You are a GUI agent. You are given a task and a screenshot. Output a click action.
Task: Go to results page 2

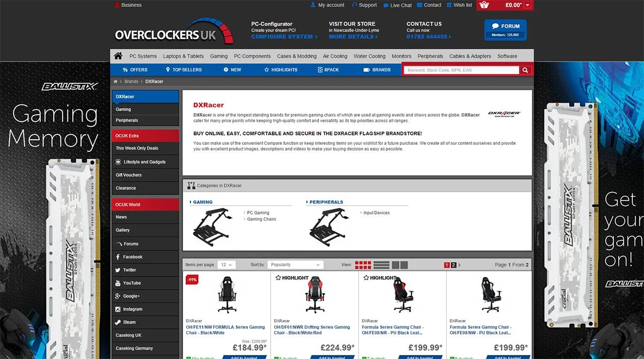pyautogui.click(x=453, y=265)
